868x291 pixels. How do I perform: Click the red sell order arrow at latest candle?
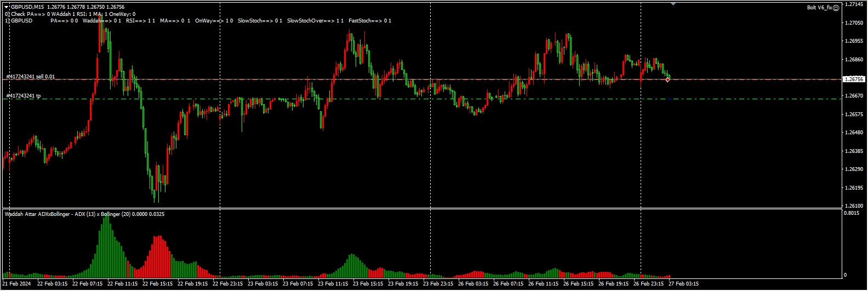[x=667, y=80]
